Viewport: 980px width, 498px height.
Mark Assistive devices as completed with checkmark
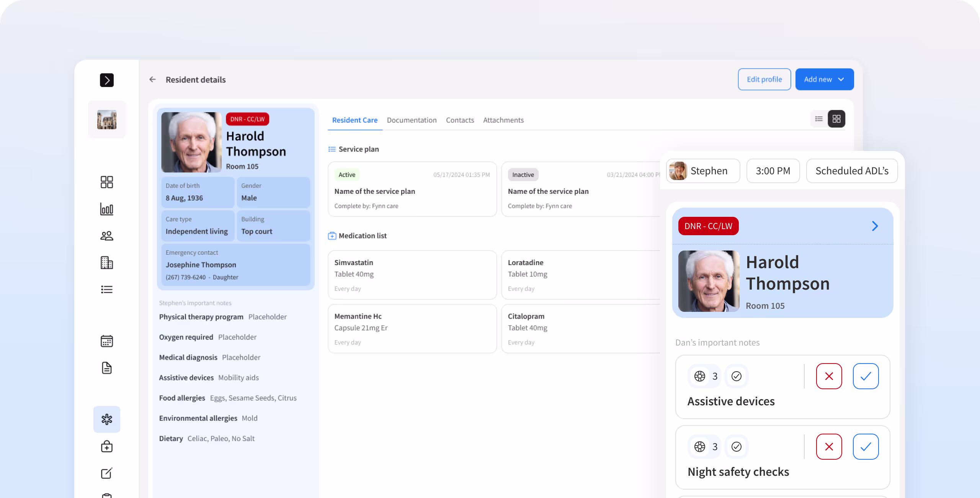click(866, 376)
